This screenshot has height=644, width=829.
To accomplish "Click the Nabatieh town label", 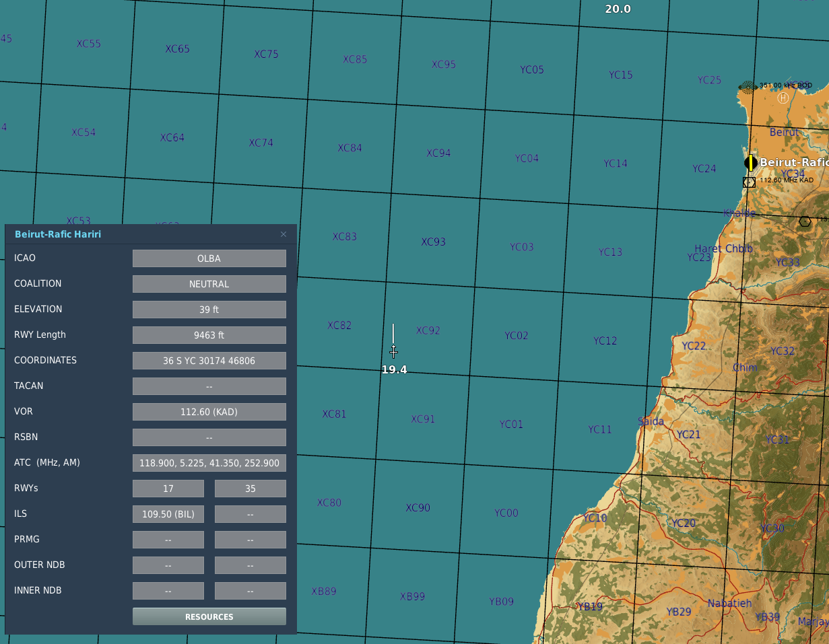I will [x=729, y=603].
